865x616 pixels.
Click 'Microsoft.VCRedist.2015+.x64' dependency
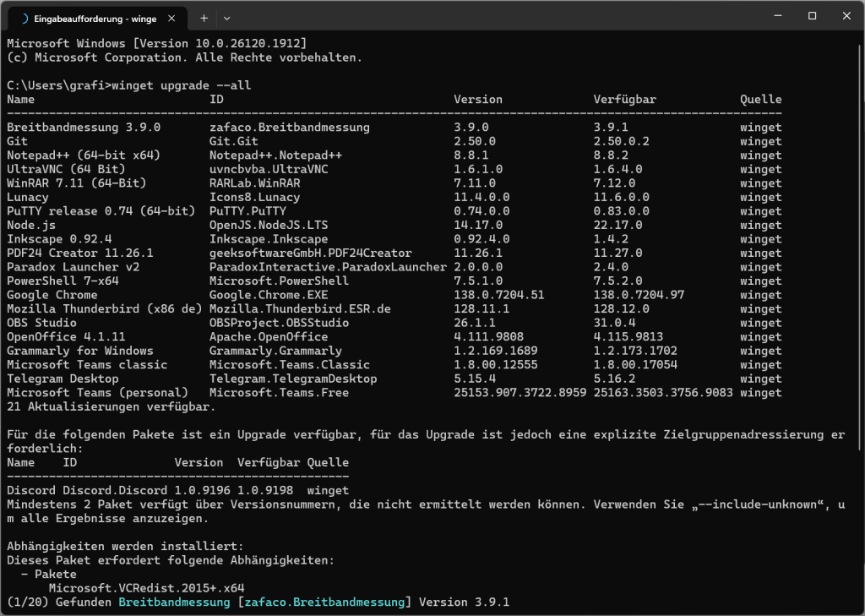coord(146,588)
